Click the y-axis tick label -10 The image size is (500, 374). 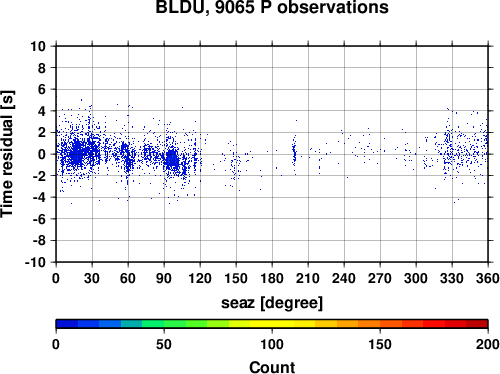(35, 262)
